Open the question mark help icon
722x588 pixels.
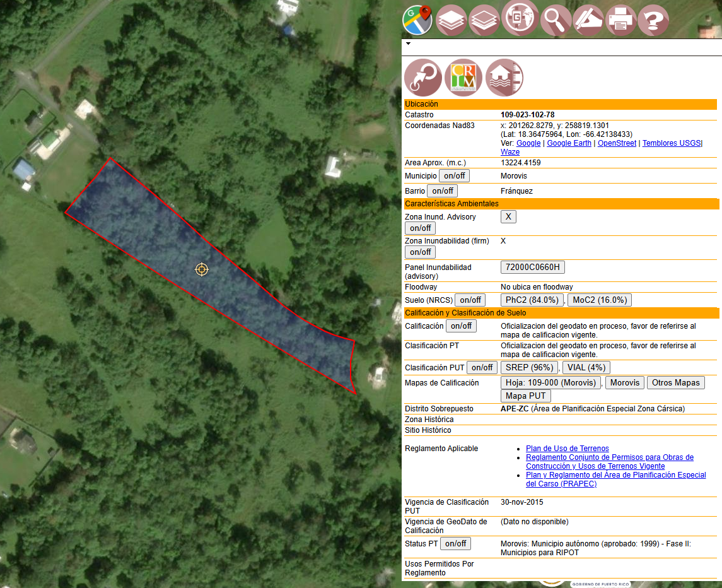point(653,20)
